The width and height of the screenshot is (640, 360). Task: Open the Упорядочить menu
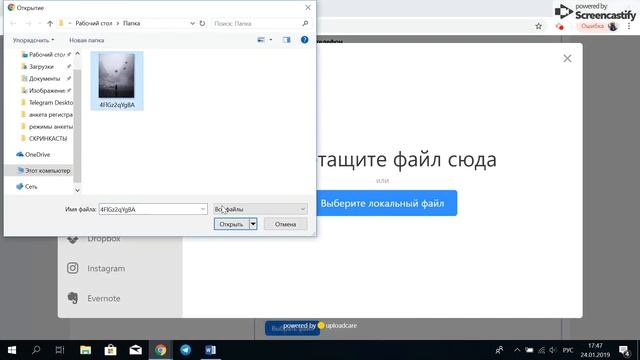pos(33,40)
